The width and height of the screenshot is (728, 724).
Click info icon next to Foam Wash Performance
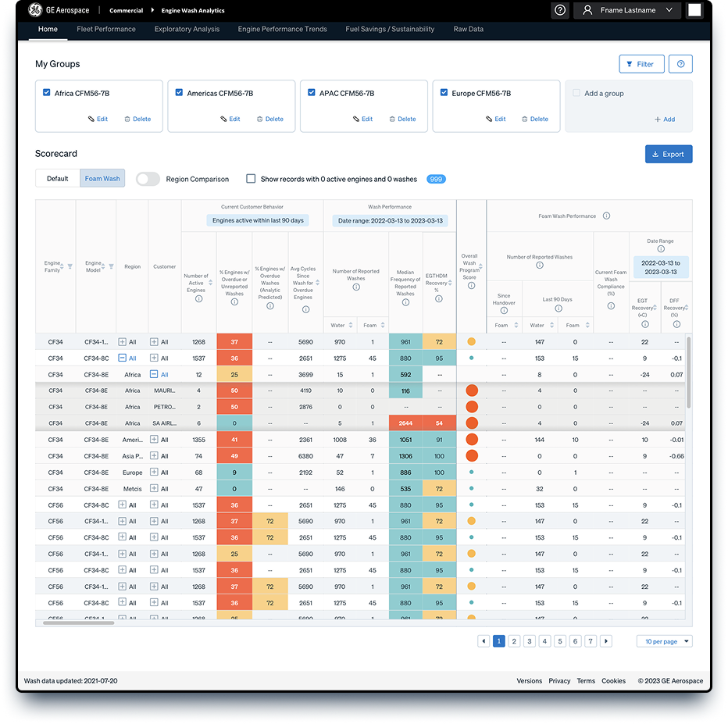pyautogui.click(x=606, y=216)
